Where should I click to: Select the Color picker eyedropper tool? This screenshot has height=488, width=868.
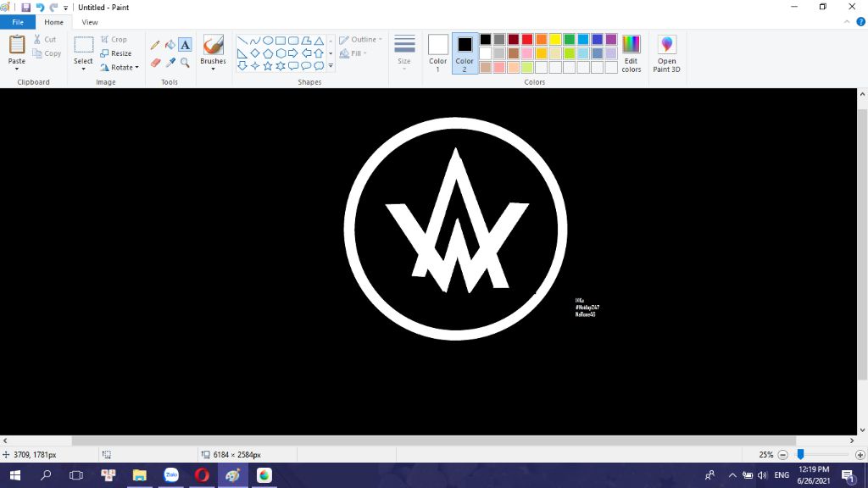point(170,63)
